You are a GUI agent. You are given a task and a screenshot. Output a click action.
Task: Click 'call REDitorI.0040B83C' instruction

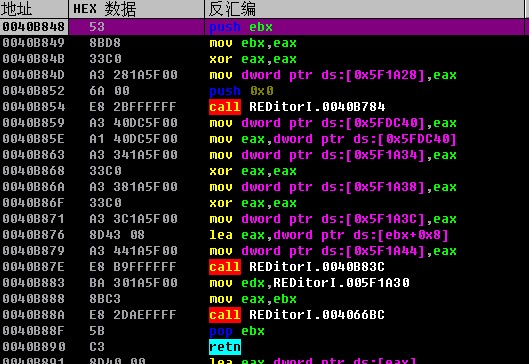coord(297,267)
